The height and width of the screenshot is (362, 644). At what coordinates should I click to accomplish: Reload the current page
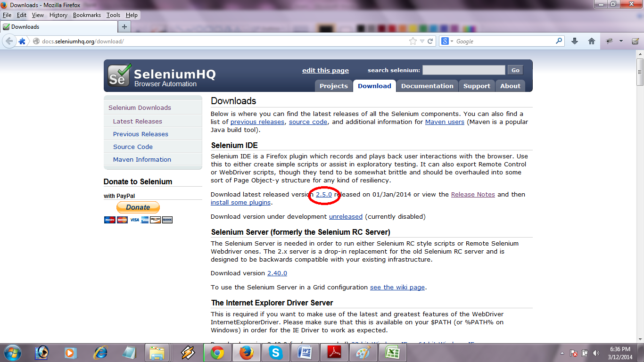click(x=430, y=41)
